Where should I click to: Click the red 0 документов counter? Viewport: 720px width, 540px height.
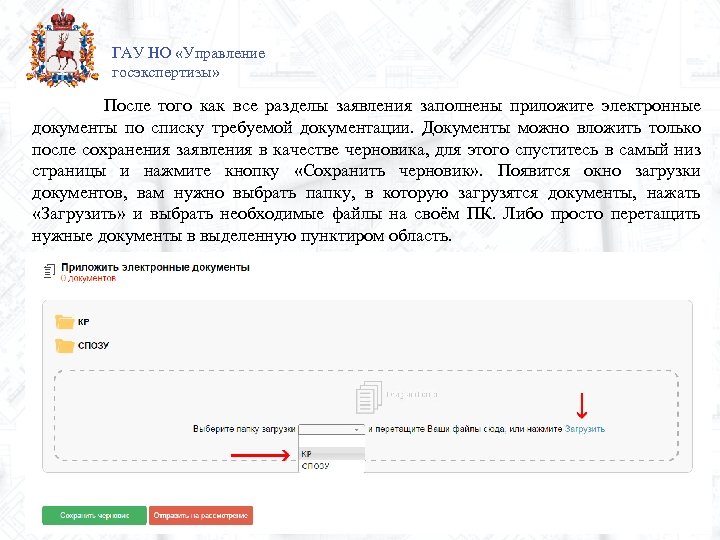(x=88, y=278)
